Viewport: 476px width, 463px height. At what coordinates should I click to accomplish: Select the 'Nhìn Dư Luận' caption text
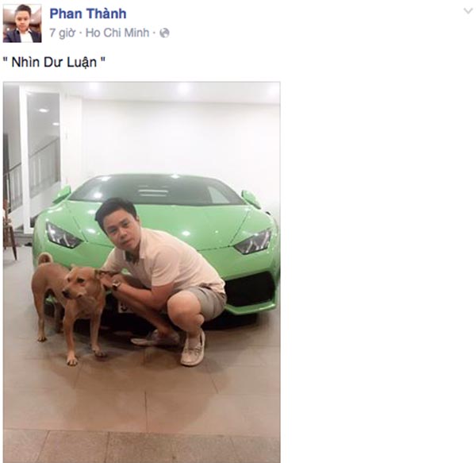[x=54, y=62]
